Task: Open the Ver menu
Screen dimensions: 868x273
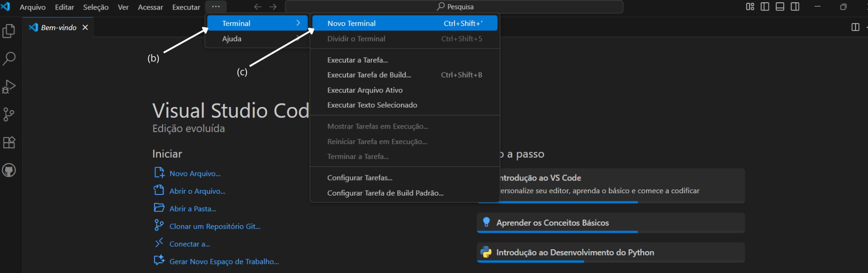Action: [x=123, y=7]
